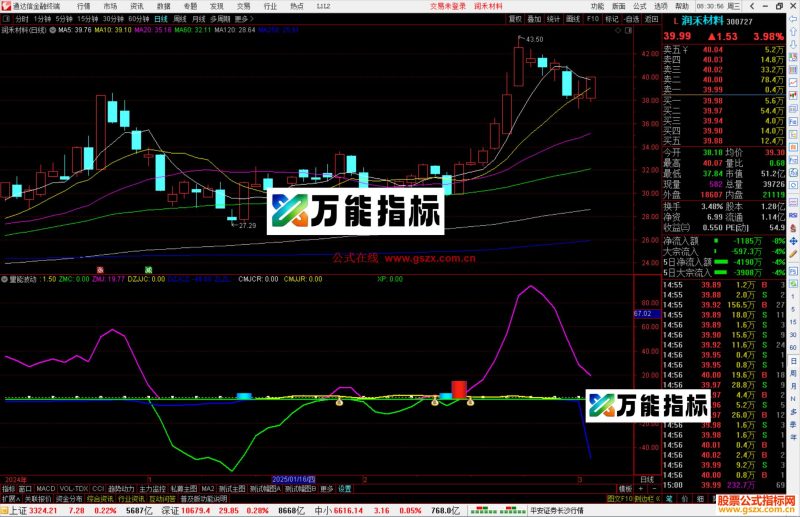
Task: Click the four-way move icon on sidebar
Action: (x=793, y=241)
